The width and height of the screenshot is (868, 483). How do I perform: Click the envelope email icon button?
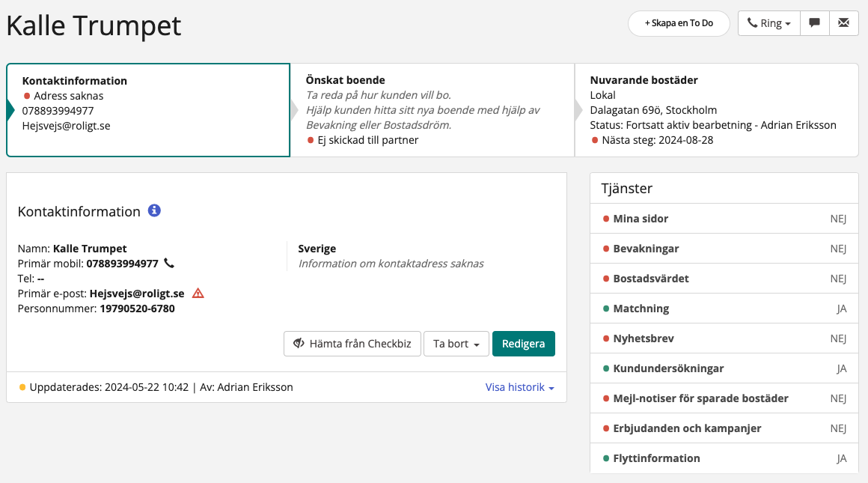point(843,23)
